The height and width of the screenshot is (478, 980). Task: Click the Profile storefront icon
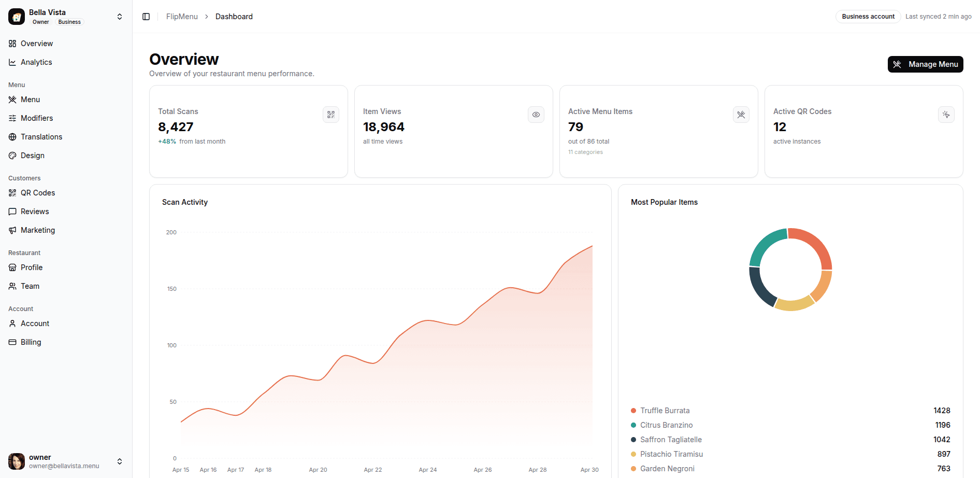[x=12, y=268]
